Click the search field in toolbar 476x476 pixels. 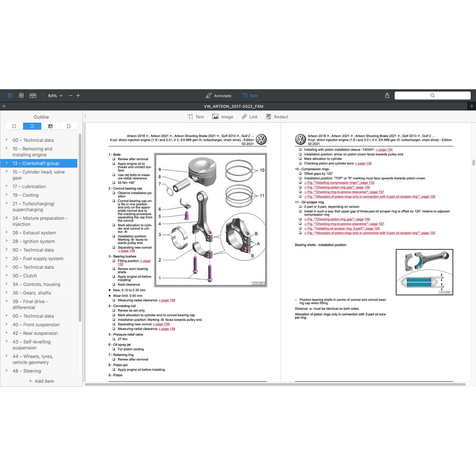pyautogui.click(x=432, y=95)
